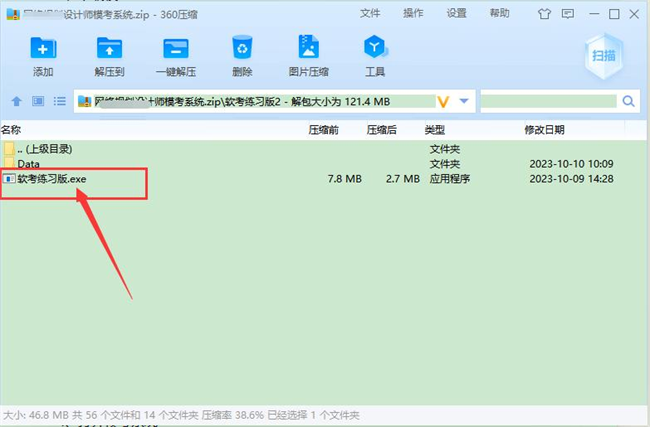Click the search magnifier icon
This screenshot has width=650, height=427.
(629, 101)
